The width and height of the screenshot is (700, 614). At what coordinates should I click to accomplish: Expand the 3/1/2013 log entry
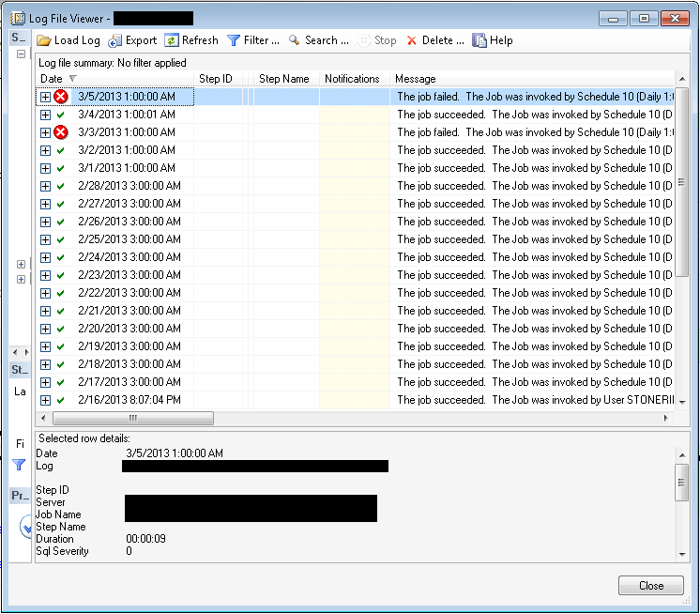45,168
